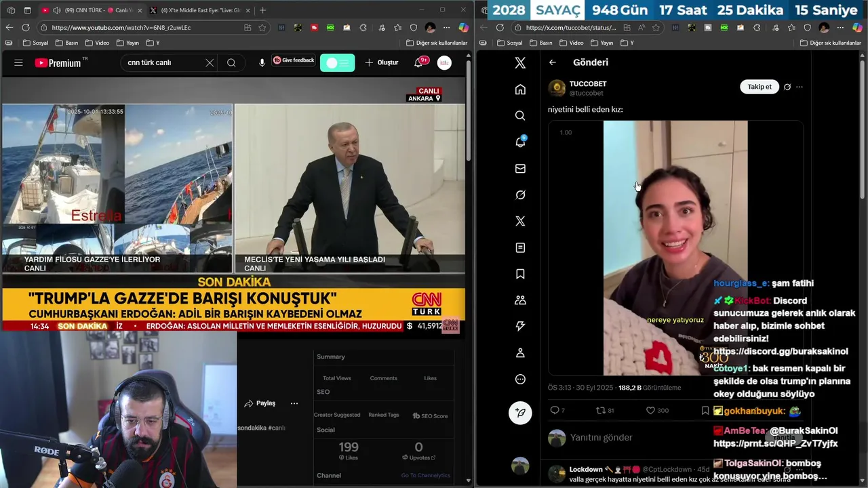Screen dimensions: 868x488
Task: Reload the YouTube browser window
Action: coord(26,28)
